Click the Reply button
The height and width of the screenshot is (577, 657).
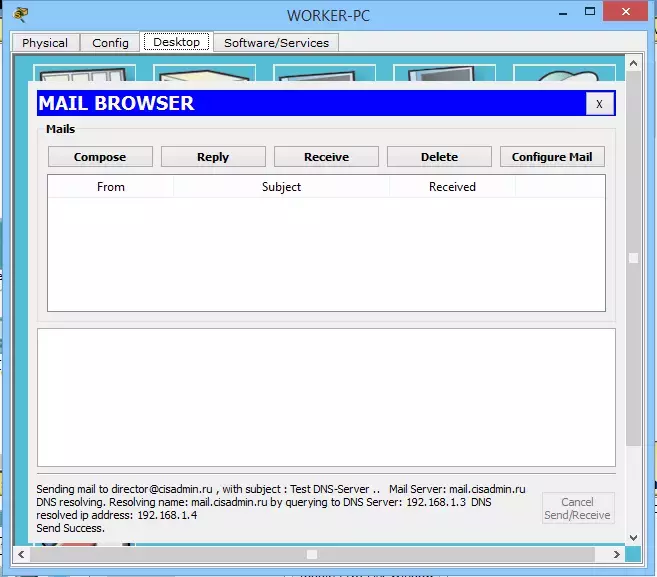pyautogui.click(x=213, y=157)
